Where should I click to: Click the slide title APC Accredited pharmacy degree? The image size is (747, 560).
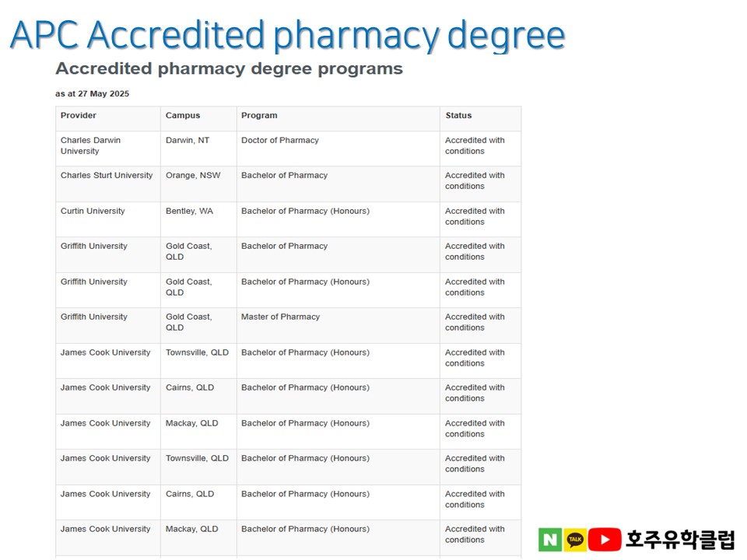pyautogui.click(x=287, y=35)
